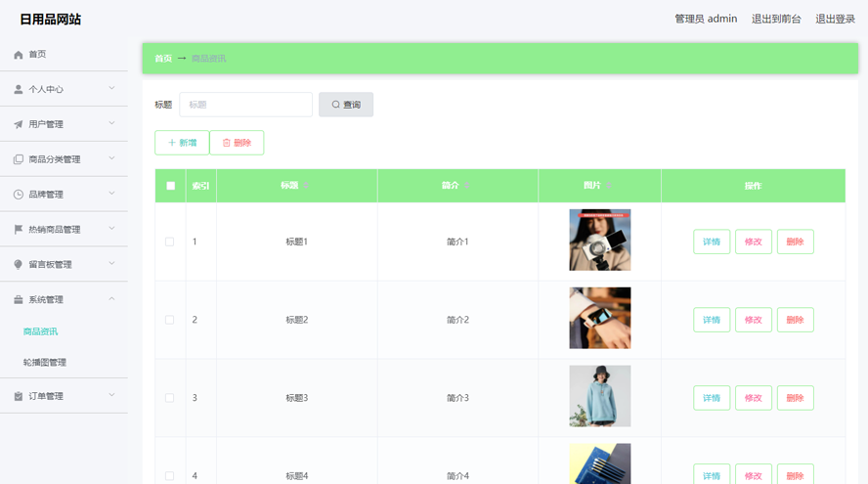This screenshot has width=868, height=484.
Task: Expand the 品牌管理 chevron
Action: tap(111, 194)
